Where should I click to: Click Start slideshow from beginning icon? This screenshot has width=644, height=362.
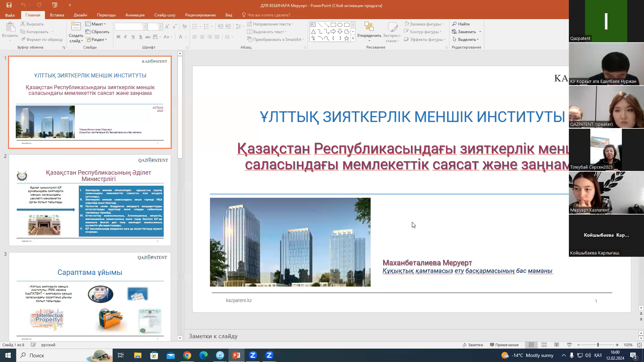point(55,5)
